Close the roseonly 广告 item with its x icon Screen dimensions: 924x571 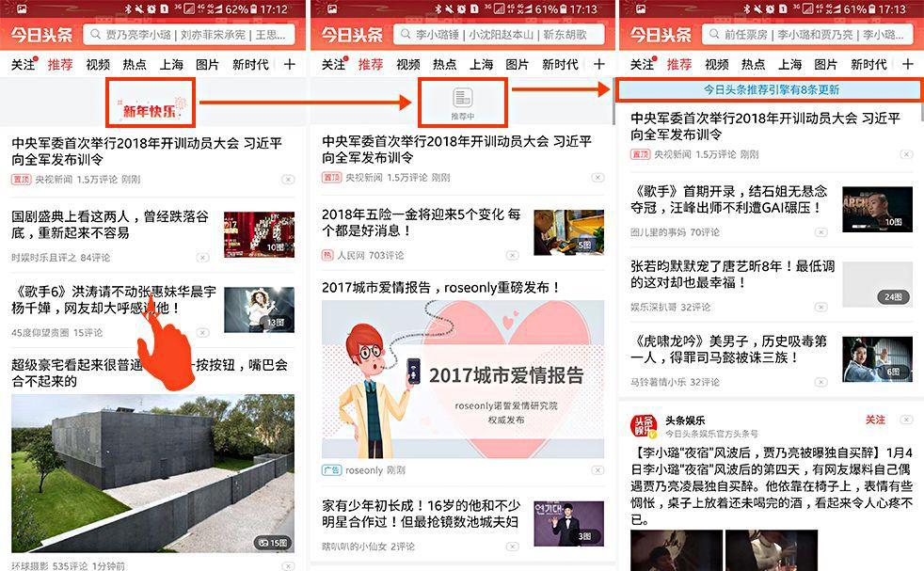pos(597,470)
